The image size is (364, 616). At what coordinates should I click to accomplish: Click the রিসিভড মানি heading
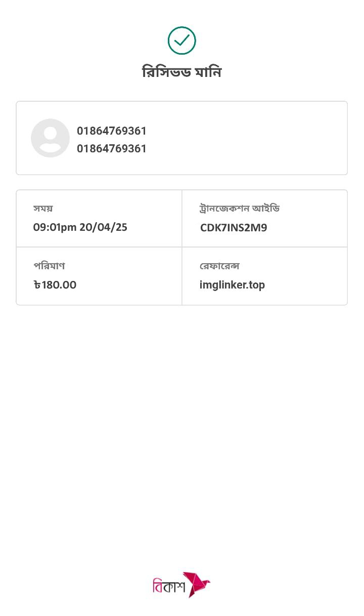tap(181, 72)
